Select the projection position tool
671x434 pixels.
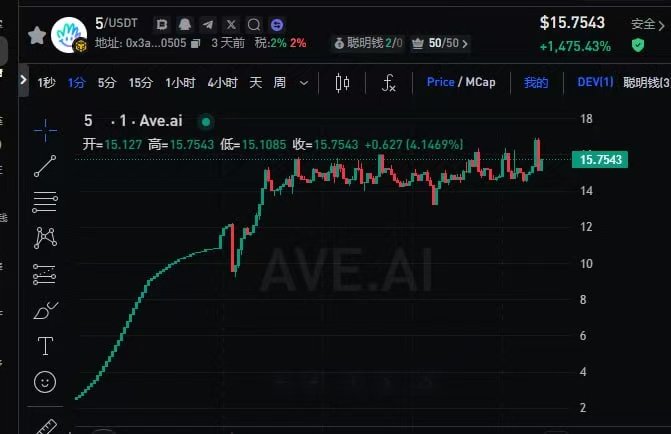(45, 274)
